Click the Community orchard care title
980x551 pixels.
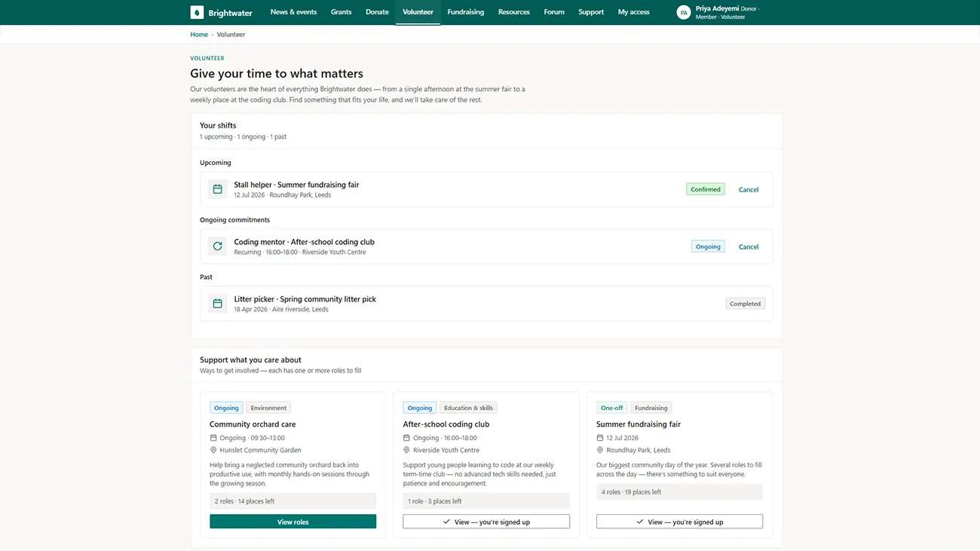253,424
